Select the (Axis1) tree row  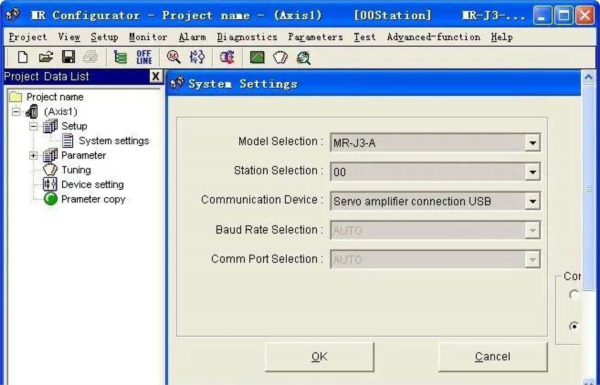[60, 112]
